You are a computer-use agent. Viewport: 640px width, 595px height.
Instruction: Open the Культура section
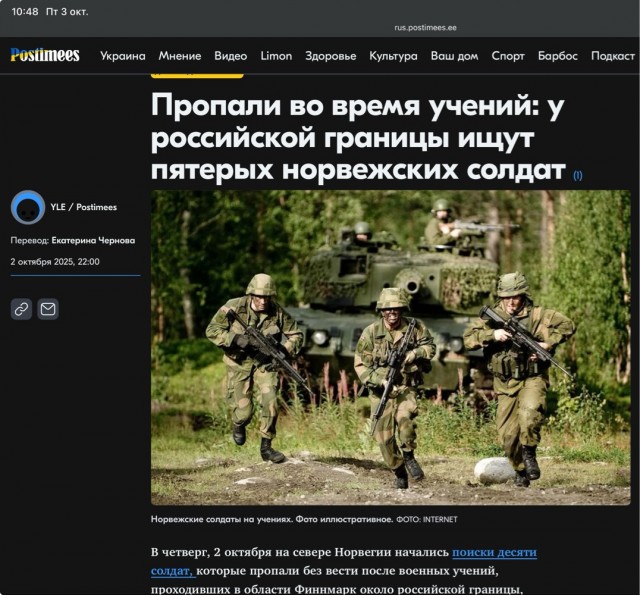click(393, 56)
